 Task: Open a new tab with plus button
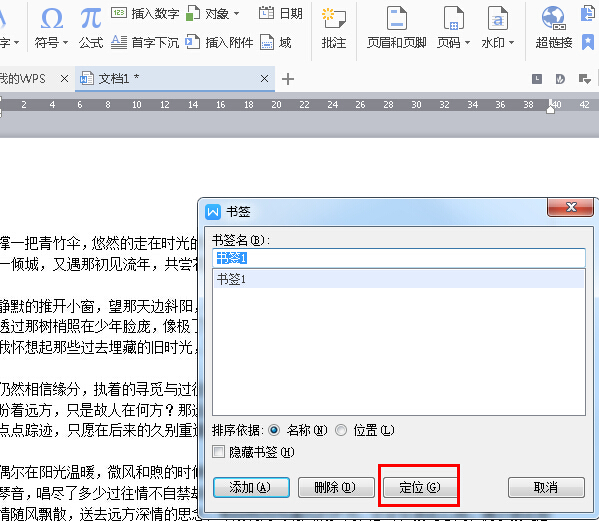(288, 79)
